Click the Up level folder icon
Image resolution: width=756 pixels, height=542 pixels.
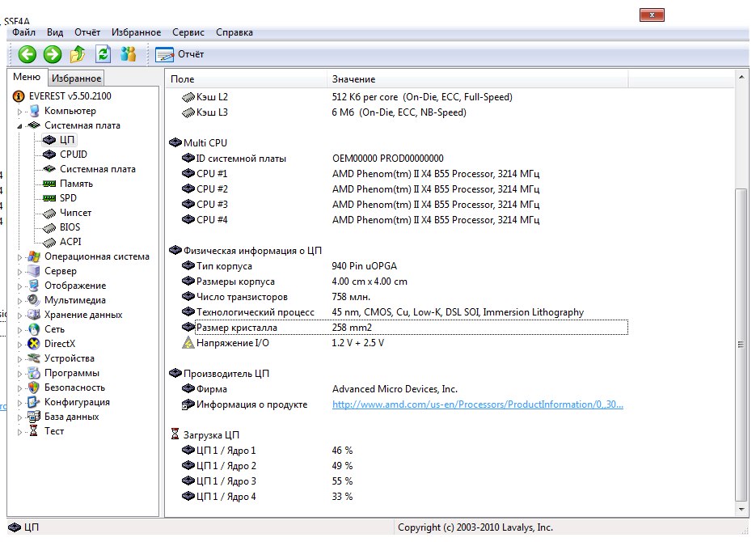[78, 54]
